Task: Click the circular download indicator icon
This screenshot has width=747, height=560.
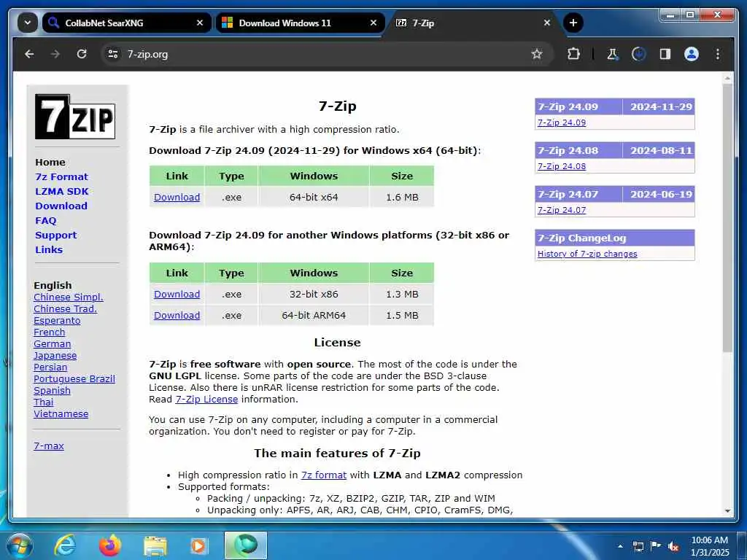Action: (x=638, y=54)
